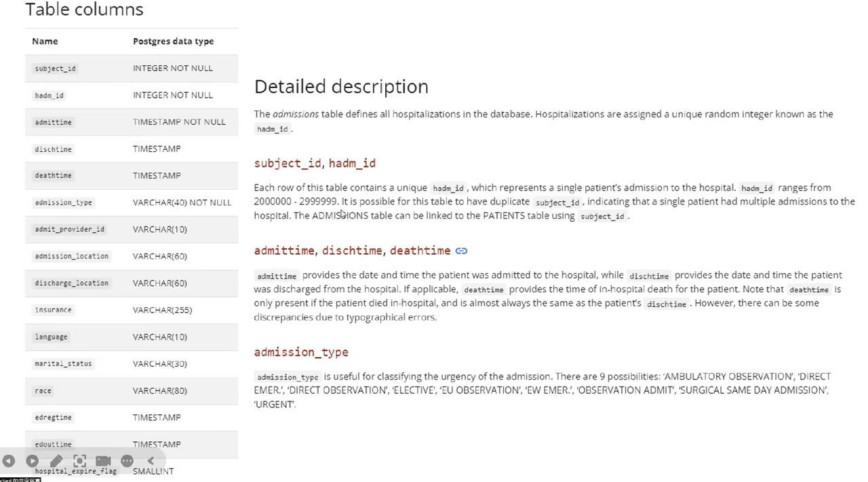
Task: Select the admit_provider_id column name
Action: click(69, 229)
